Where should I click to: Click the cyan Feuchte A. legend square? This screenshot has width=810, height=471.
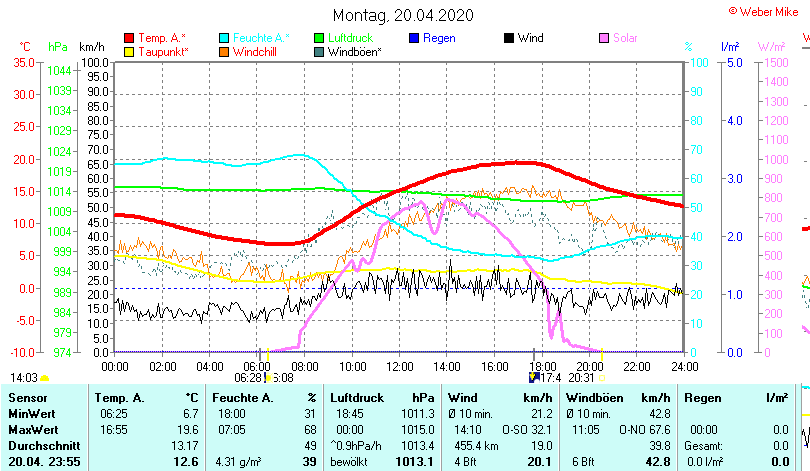[x=224, y=38]
